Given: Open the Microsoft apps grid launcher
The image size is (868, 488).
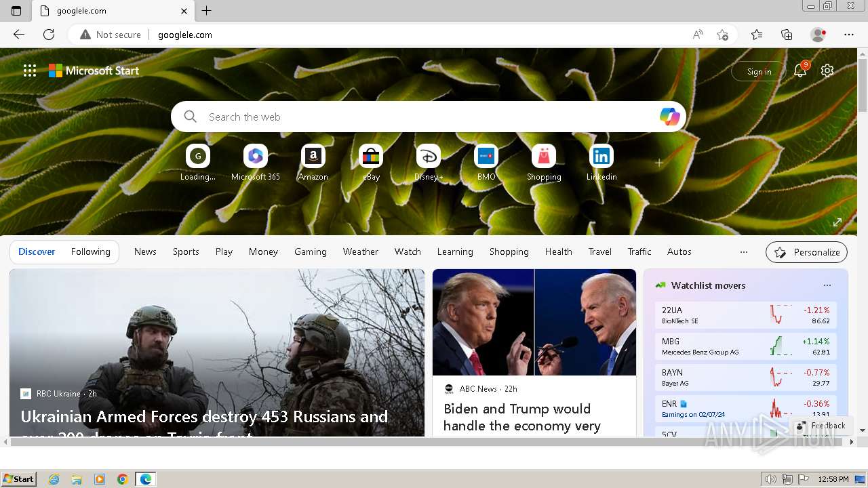Looking at the screenshot, I should (30, 70).
